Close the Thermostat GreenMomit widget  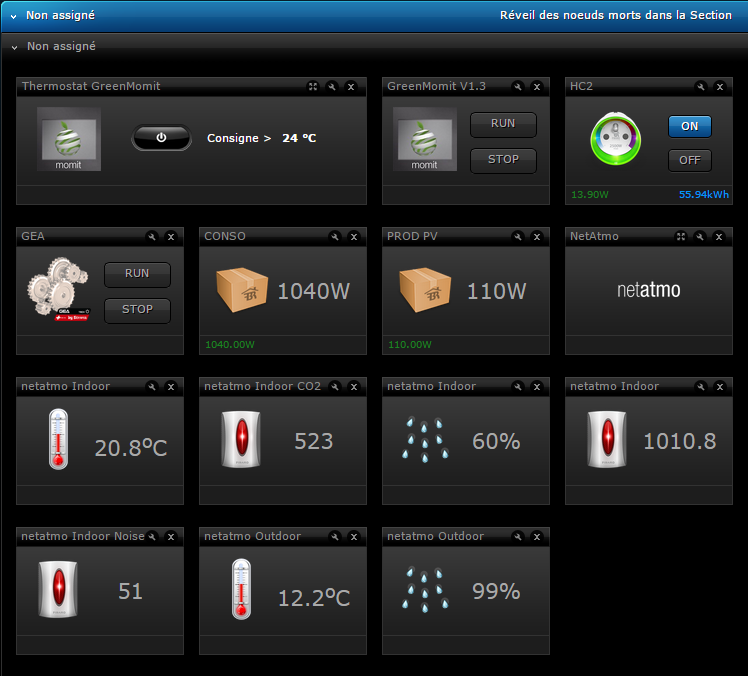coord(351,87)
